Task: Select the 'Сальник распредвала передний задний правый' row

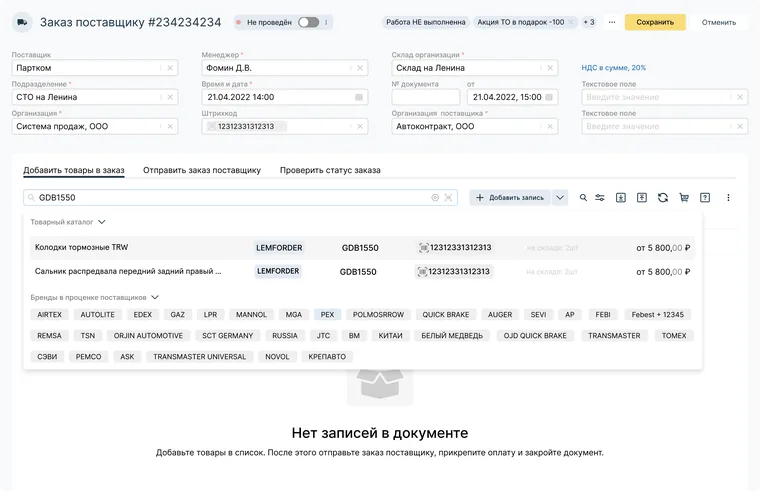Action: tap(362, 271)
